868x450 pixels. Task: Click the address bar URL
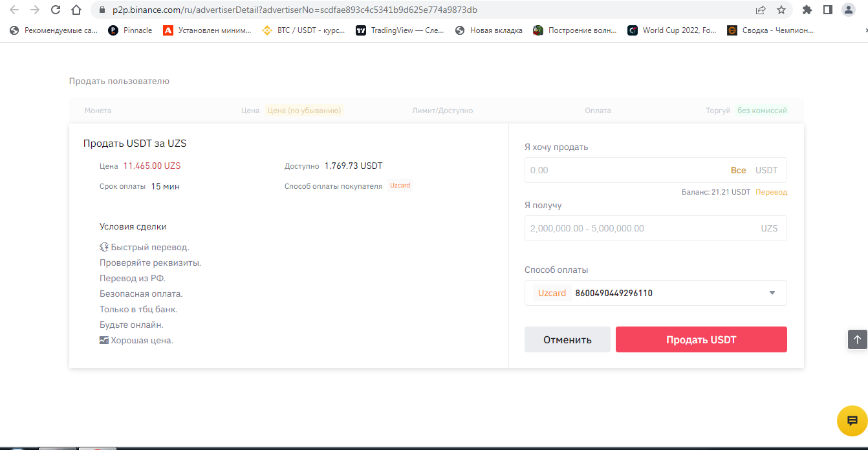(296, 10)
